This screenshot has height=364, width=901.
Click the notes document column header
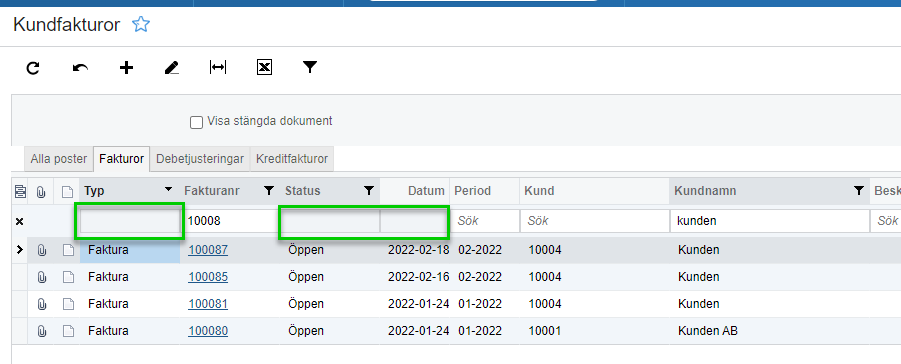tap(68, 191)
